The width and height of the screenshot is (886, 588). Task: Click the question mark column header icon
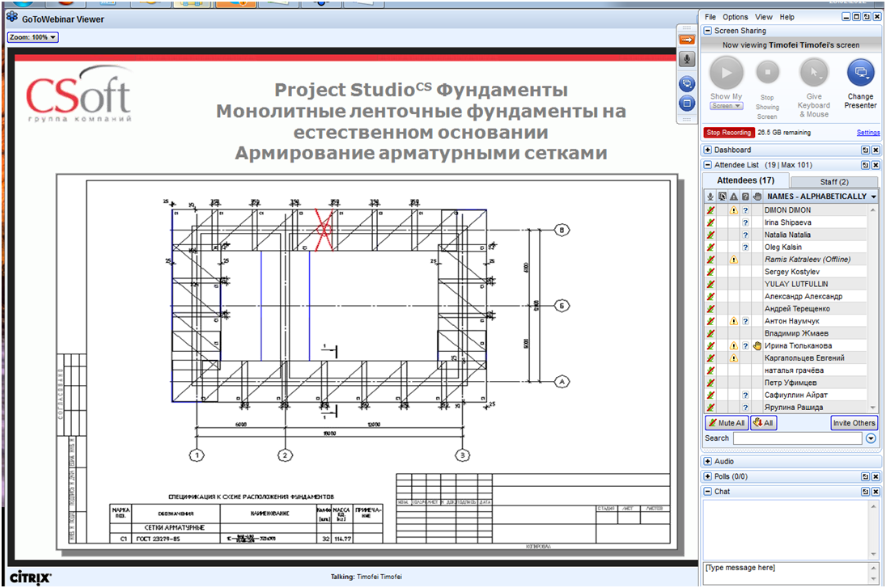click(x=745, y=197)
